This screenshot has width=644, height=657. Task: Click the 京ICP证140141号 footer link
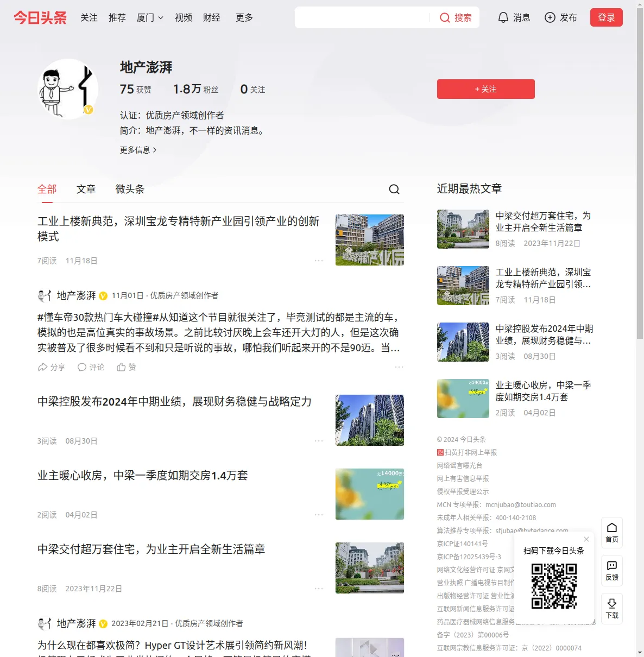[x=463, y=544]
